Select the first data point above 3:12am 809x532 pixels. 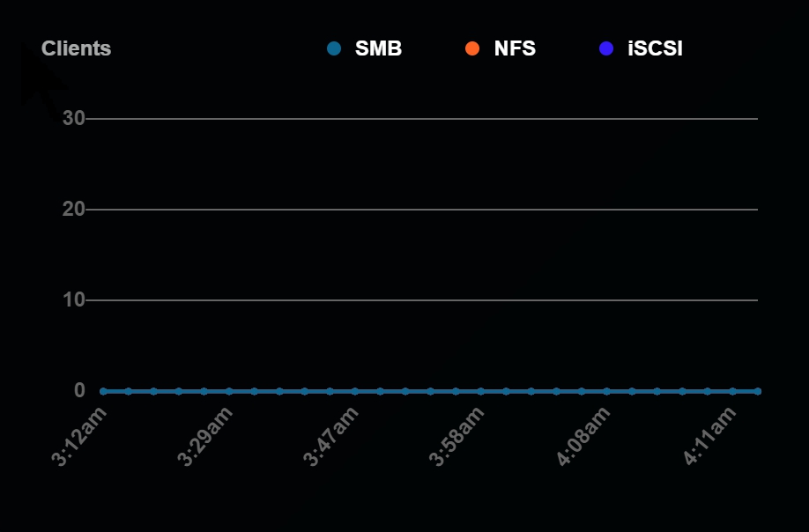[x=103, y=391]
